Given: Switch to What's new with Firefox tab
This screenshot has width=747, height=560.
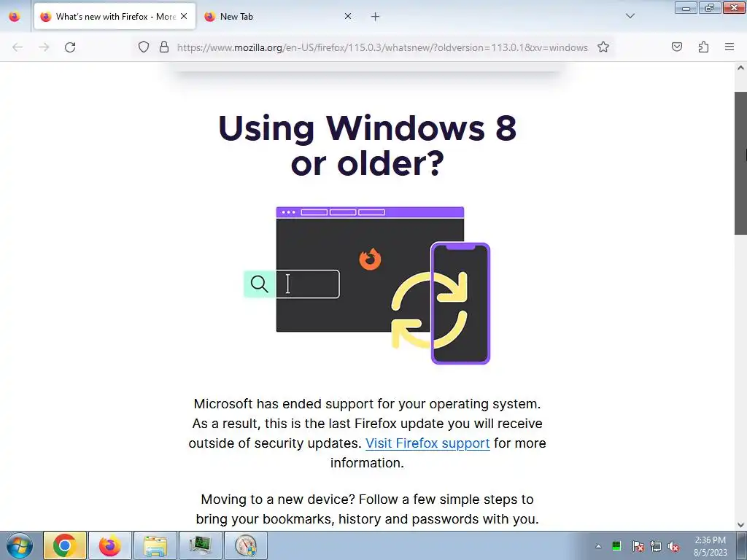Looking at the screenshot, I should [x=115, y=17].
